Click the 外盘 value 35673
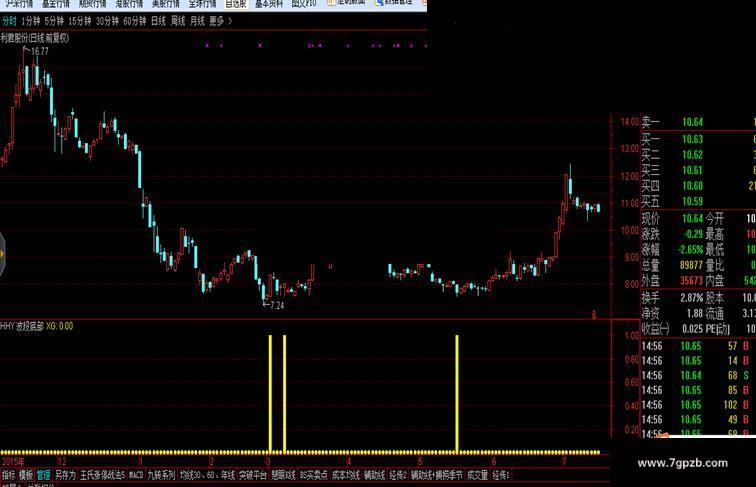This screenshot has height=487, width=756. point(691,281)
